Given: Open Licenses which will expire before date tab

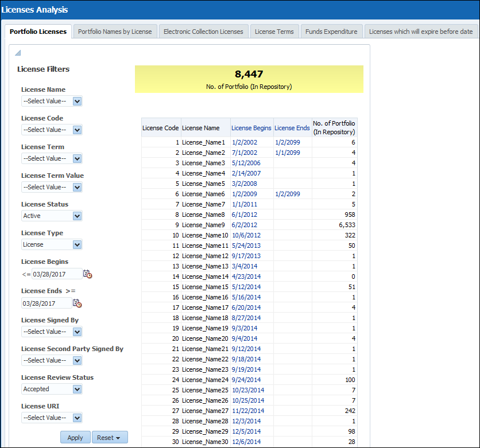Looking at the screenshot, I should tap(421, 32).
